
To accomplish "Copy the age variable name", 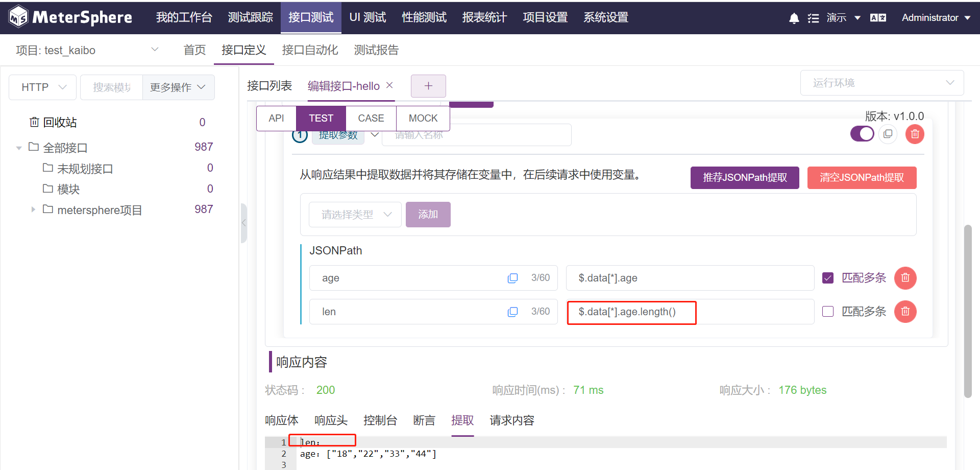I will coord(512,278).
